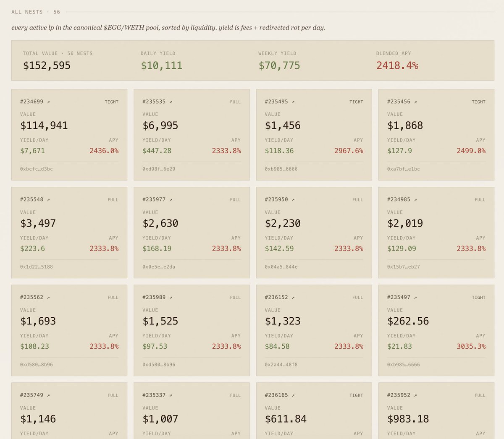Open external link arrow beside #235952
Screen dimensions: 504x439
415,395
